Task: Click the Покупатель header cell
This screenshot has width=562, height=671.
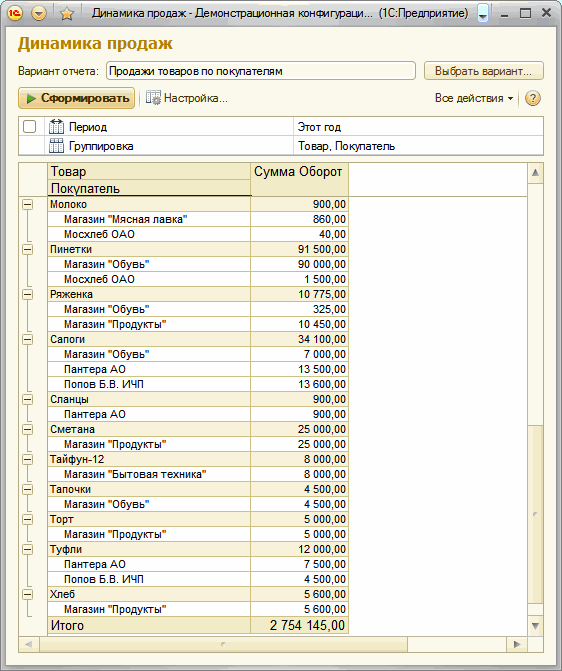Action: click(149, 188)
